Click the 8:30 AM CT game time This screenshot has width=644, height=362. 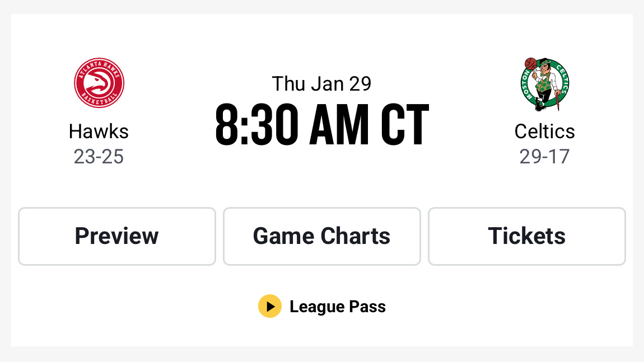[321, 124]
